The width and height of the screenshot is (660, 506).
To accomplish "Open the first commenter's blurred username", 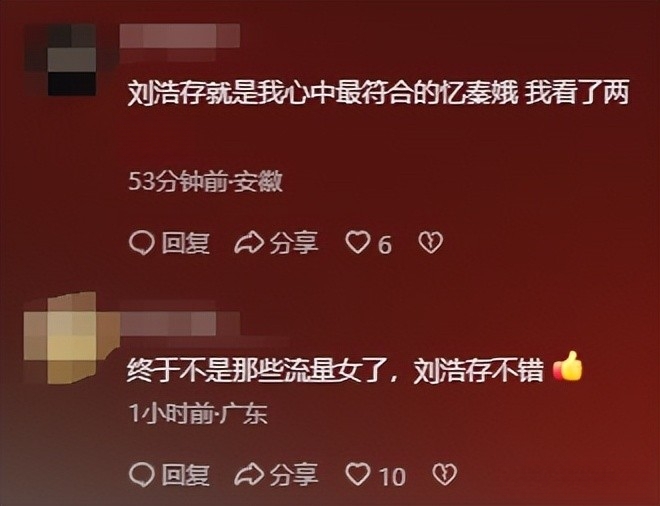I will pyautogui.click(x=180, y=36).
